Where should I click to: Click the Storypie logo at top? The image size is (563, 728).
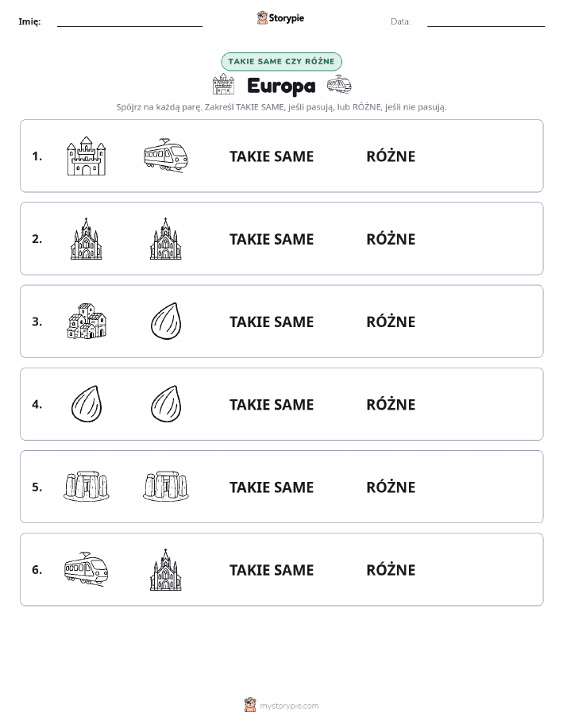point(280,18)
